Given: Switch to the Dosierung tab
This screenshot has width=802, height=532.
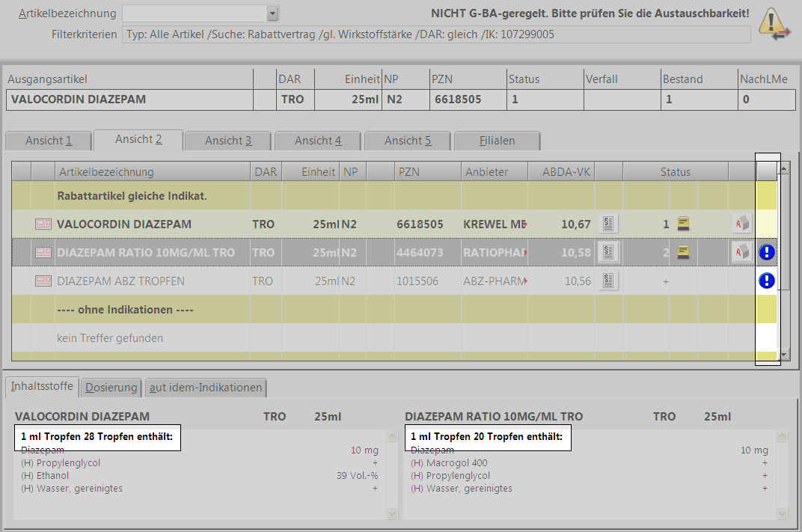Looking at the screenshot, I should 111,388.
